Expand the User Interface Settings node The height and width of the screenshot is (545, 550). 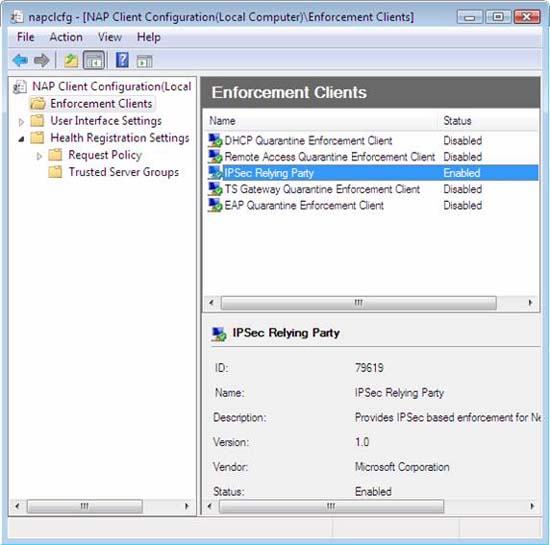(x=21, y=122)
